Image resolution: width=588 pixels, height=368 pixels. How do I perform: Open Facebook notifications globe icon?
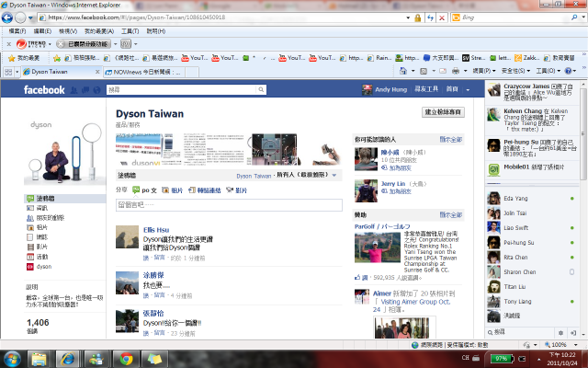click(96, 90)
